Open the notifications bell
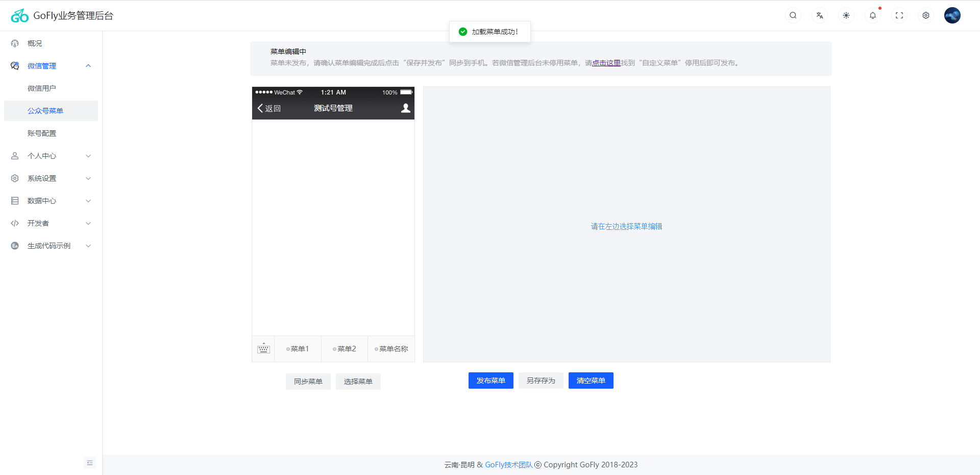The image size is (980, 475). tap(873, 15)
